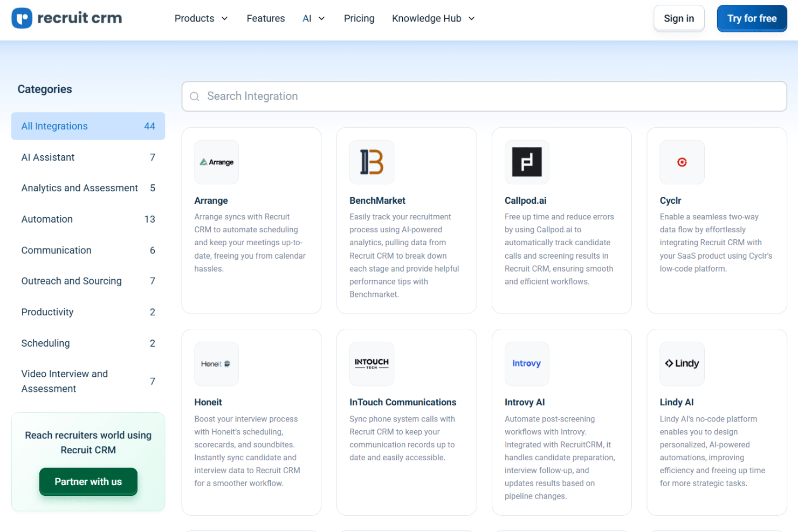Open the Pricing menu item
798x532 pixels.
[359, 18]
